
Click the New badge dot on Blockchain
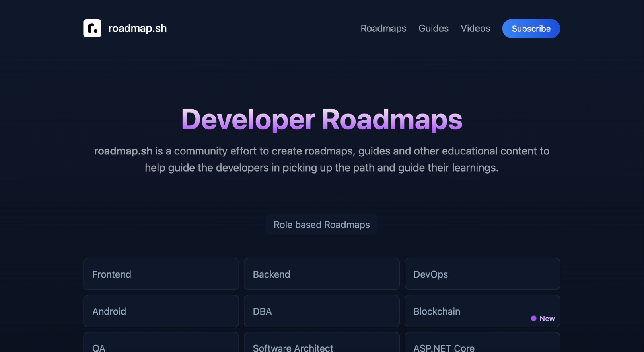tap(534, 319)
